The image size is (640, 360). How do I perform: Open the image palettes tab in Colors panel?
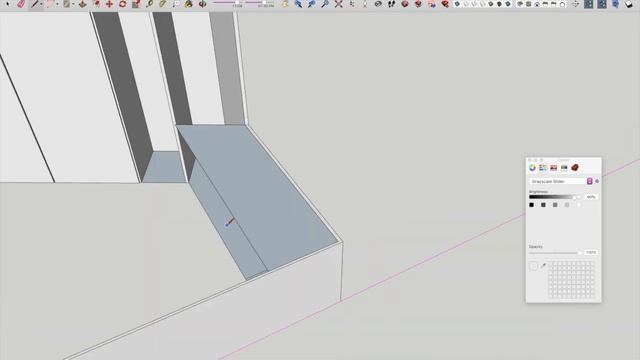[x=564, y=167]
